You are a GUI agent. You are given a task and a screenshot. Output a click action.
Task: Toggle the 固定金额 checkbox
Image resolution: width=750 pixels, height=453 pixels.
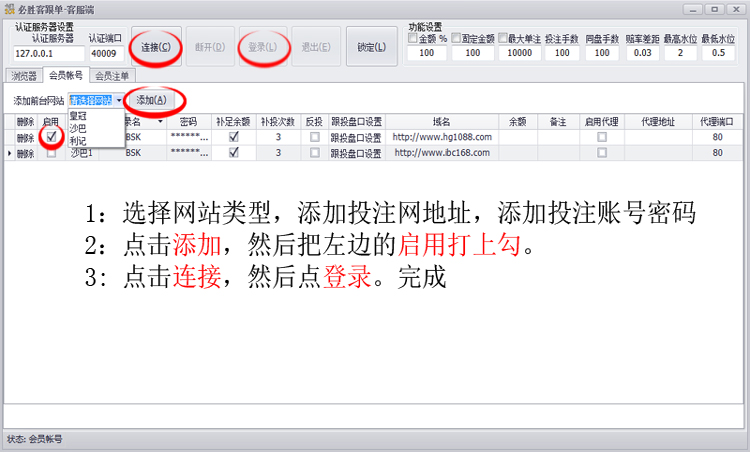click(456, 38)
